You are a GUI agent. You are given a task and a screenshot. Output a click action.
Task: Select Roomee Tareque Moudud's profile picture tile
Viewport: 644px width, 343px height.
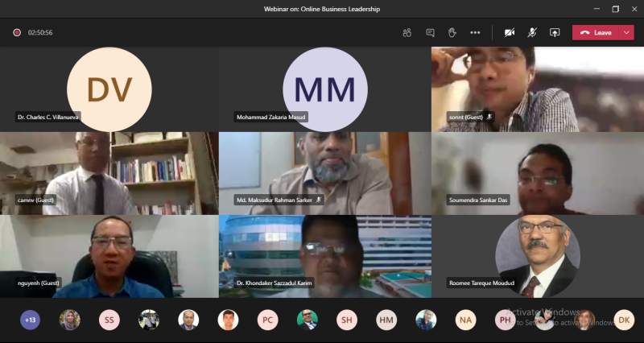coord(537,256)
